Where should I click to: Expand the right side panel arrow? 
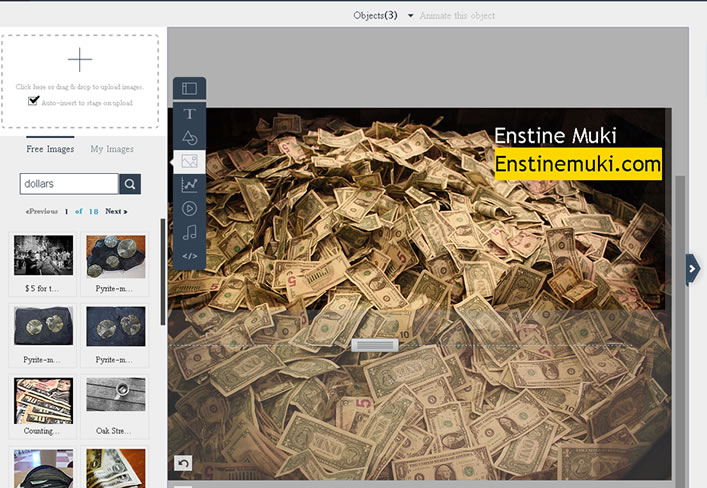click(693, 269)
